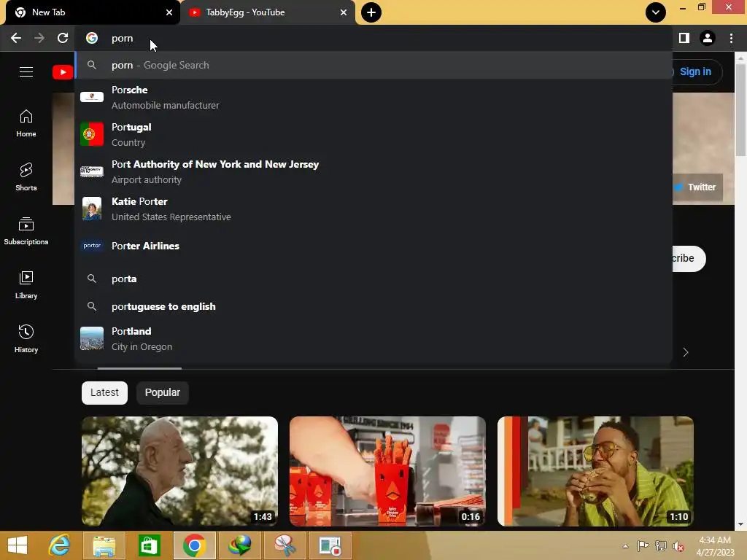Launch Internet Explorer from the taskbar

60,545
